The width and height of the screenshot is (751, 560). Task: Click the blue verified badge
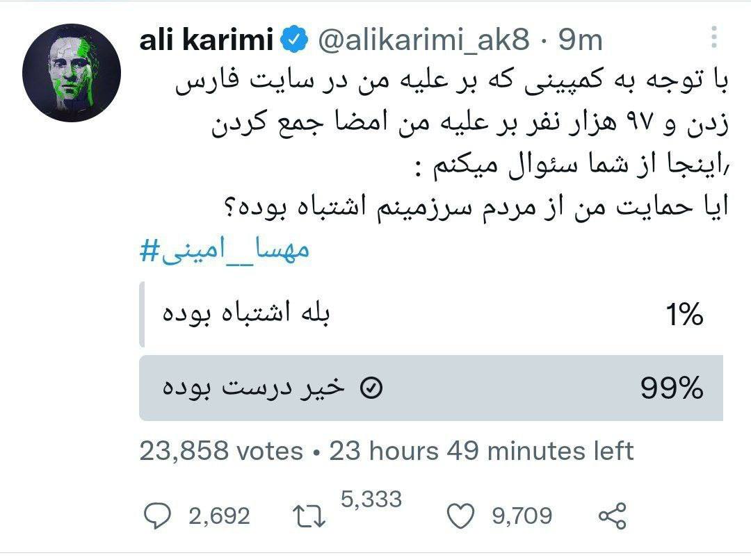(x=293, y=39)
